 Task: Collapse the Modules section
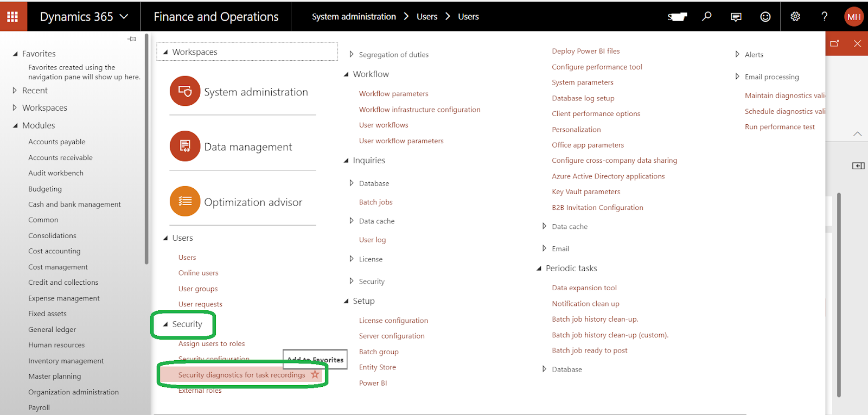click(15, 125)
